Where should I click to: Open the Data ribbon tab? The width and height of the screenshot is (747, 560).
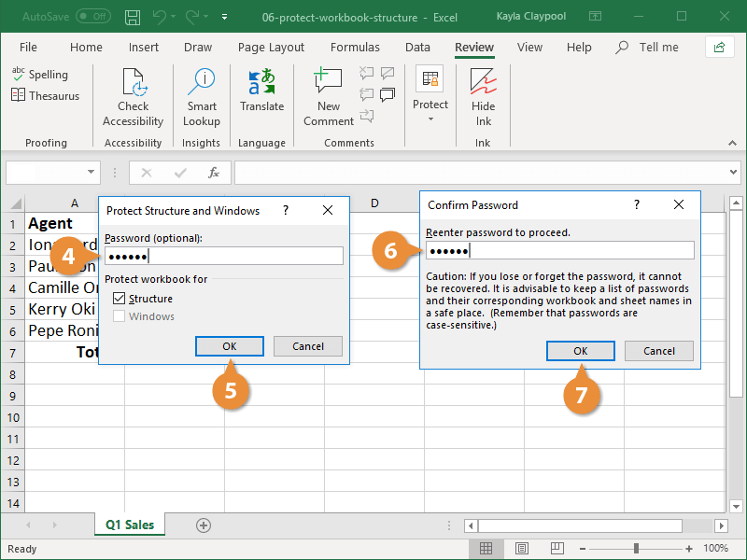point(417,47)
